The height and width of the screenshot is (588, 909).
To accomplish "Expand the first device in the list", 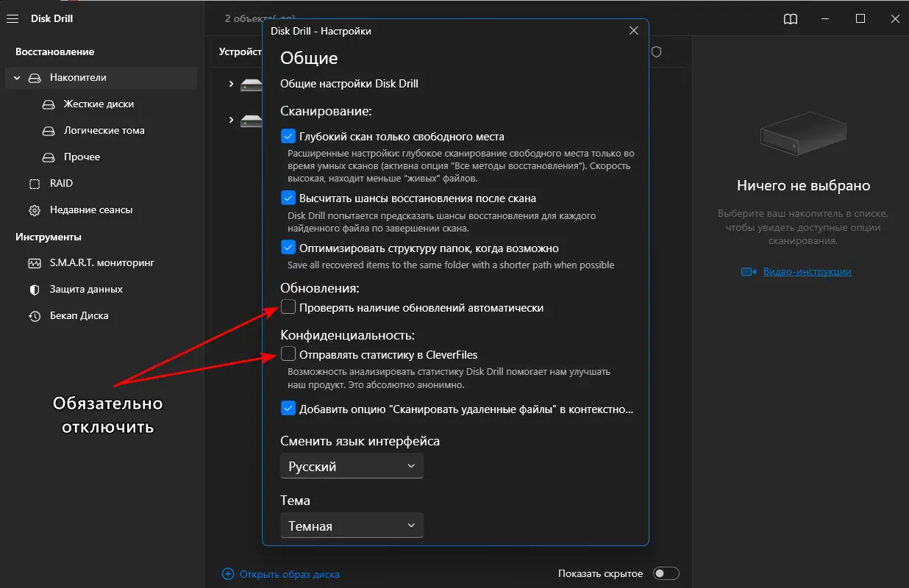I will click(231, 85).
